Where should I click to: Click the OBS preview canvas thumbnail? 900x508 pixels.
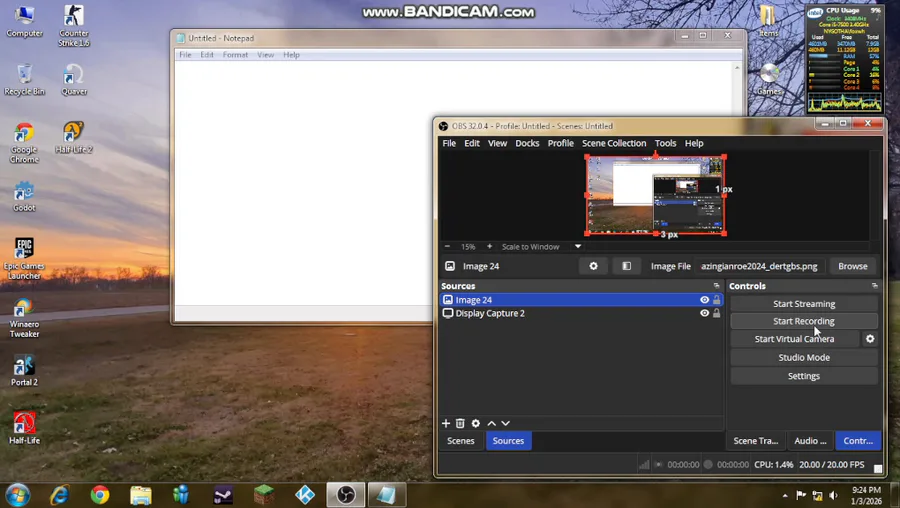point(655,195)
